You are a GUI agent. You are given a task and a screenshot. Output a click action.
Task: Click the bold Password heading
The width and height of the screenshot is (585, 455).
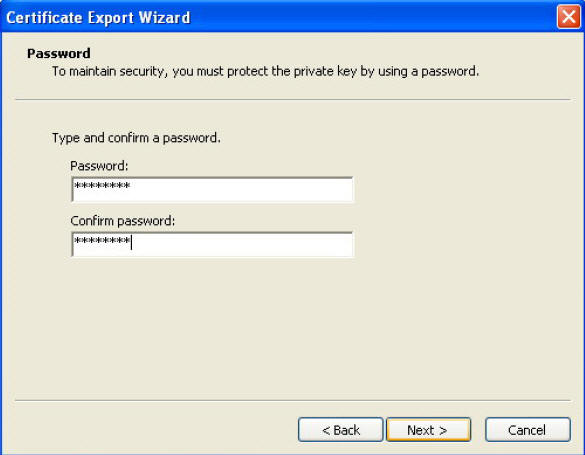59,53
